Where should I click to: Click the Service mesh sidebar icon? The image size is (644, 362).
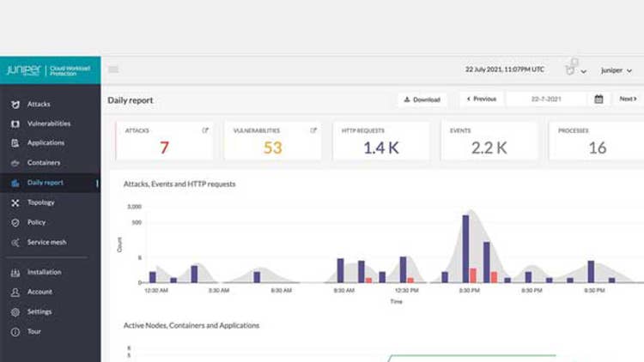pyautogui.click(x=15, y=243)
